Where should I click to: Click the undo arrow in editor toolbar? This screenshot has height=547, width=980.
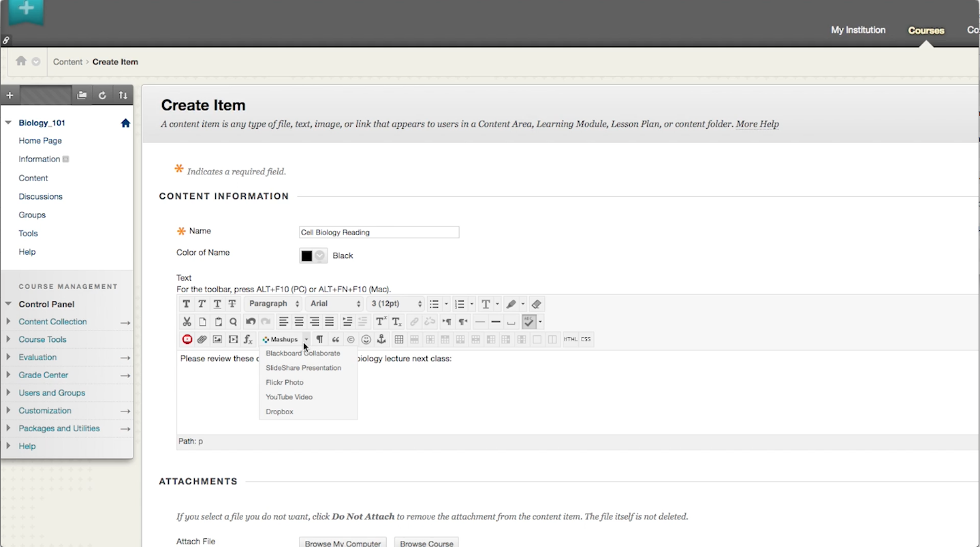coord(251,322)
